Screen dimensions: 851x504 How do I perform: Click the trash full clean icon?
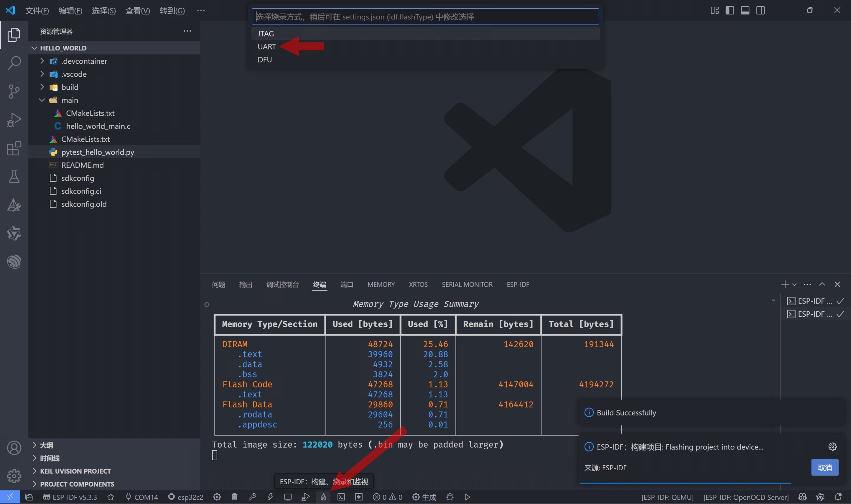[x=235, y=497]
